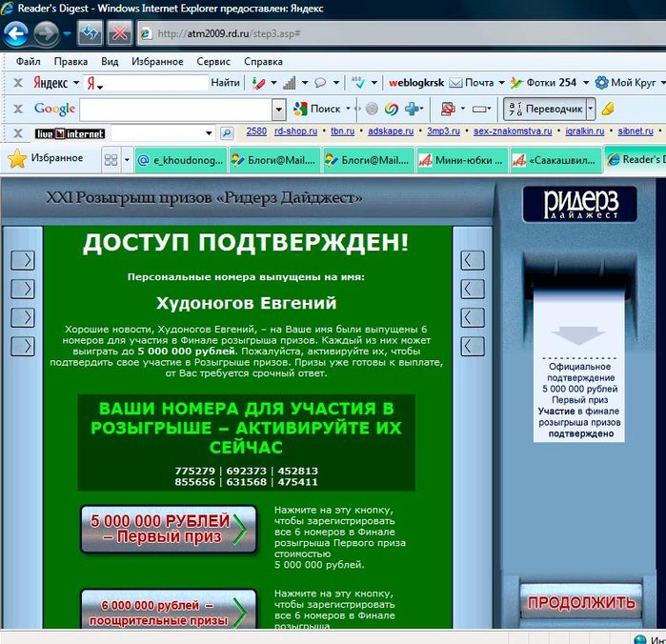
Task: Click the Найти search button
Action: click(225, 83)
